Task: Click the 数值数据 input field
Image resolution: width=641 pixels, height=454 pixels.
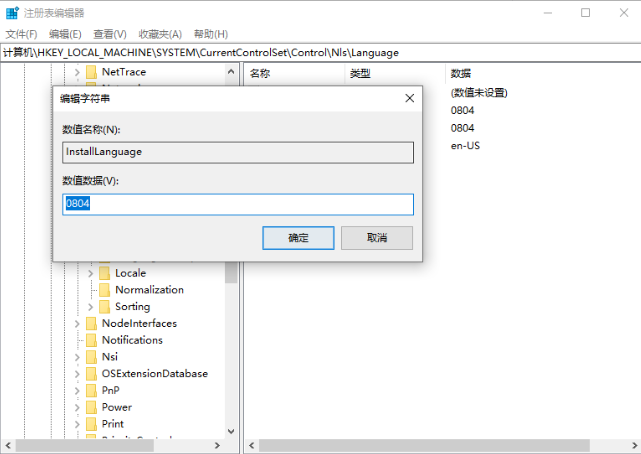Action: [x=238, y=204]
